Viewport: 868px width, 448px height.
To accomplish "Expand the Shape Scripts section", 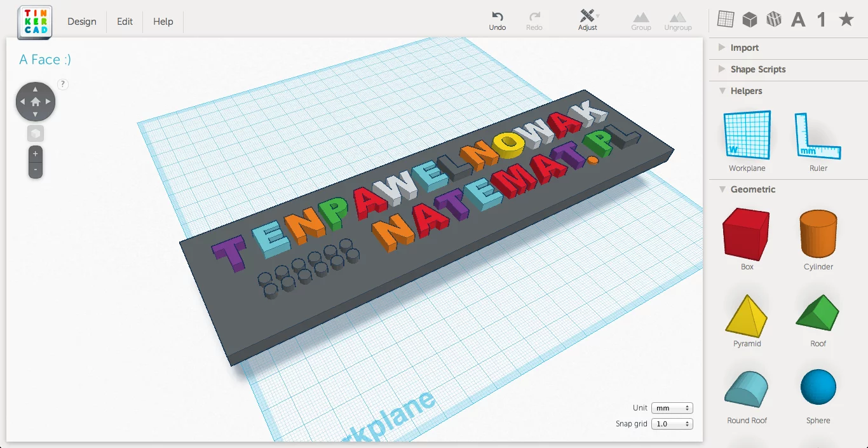I will tap(789, 69).
